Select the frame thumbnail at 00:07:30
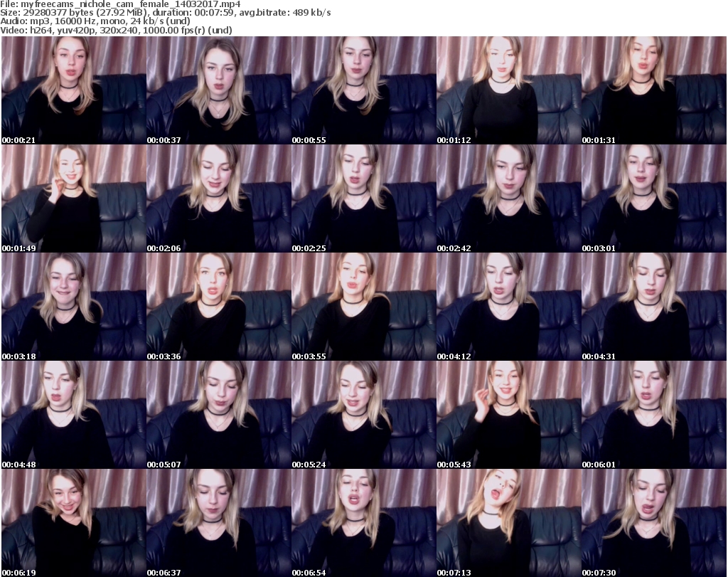Viewport: 728px width, 577px height. tap(654, 523)
